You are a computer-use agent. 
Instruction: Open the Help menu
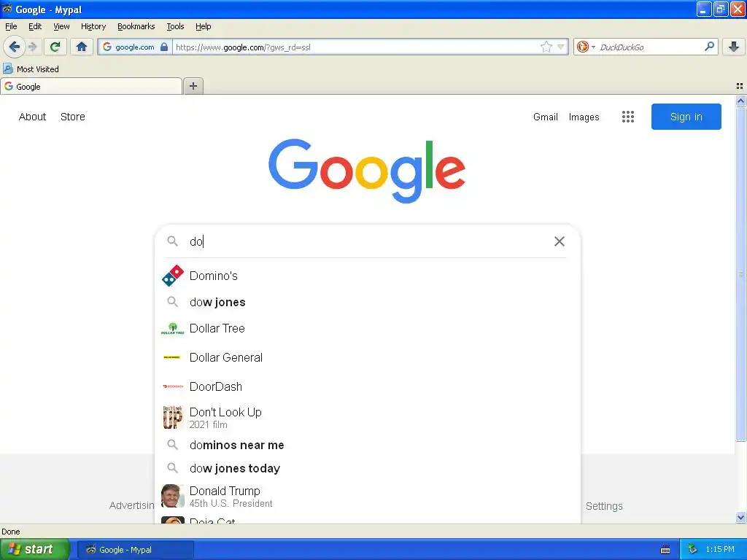(204, 26)
